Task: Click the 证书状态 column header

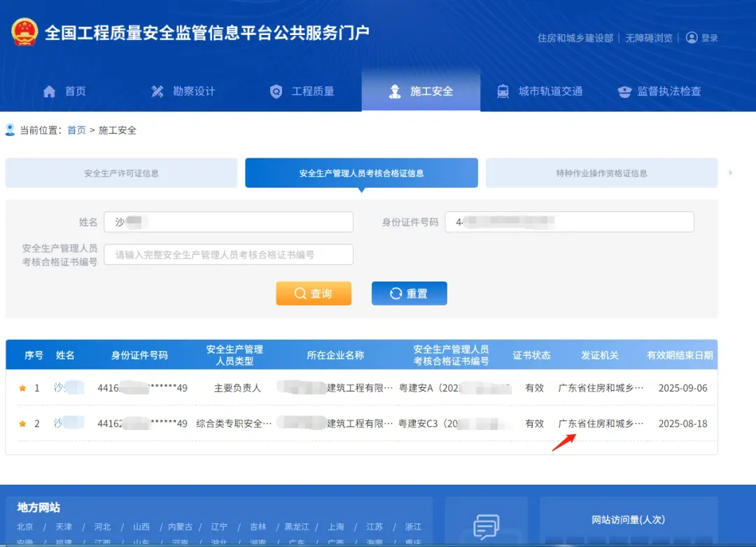Action: 531,355
